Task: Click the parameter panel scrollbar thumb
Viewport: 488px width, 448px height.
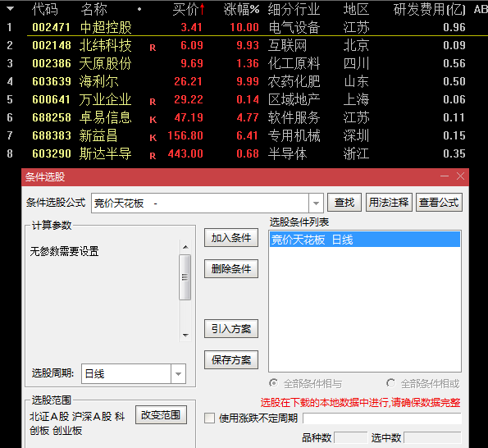Action: 185,277
